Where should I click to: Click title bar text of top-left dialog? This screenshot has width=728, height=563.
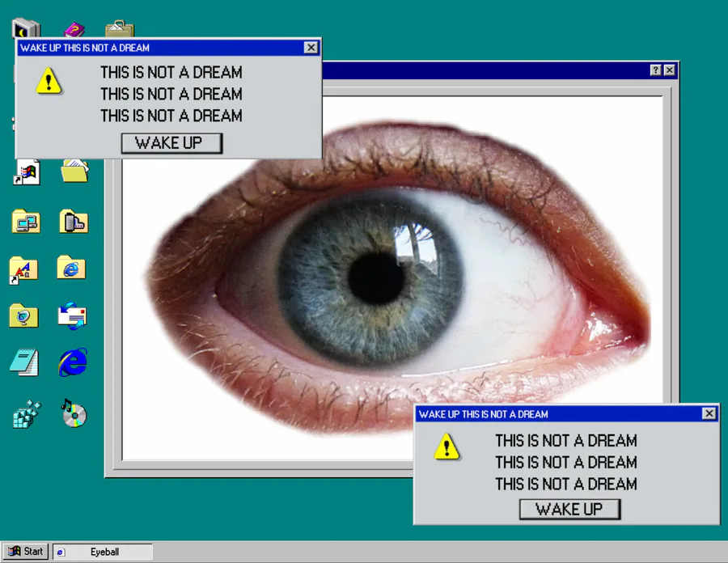pyautogui.click(x=85, y=48)
